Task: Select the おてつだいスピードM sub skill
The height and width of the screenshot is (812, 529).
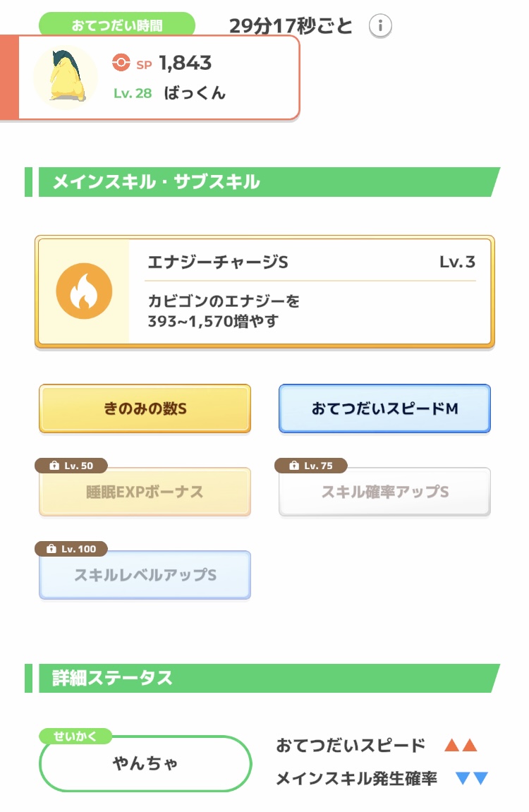Action: coord(384,408)
